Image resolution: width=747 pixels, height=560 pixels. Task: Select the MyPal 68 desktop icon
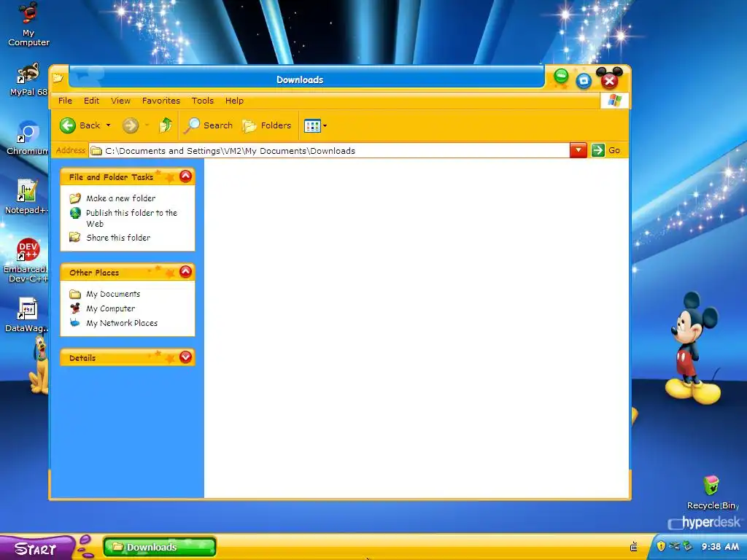point(28,79)
